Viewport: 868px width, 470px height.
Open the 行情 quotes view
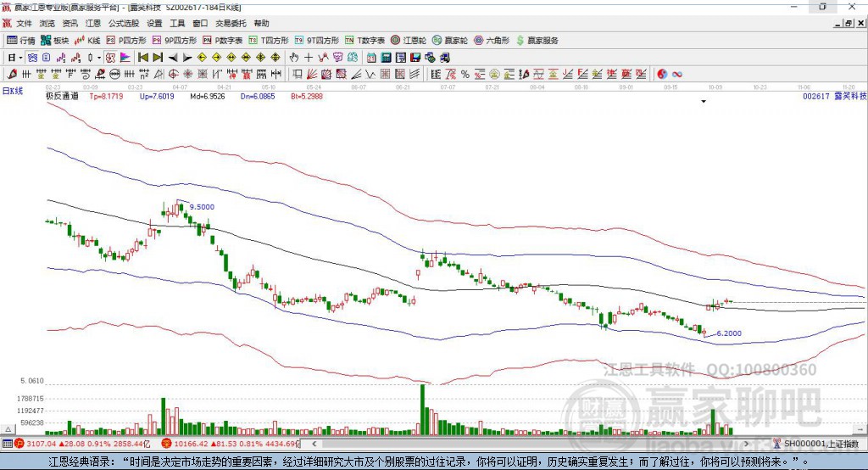point(21,41)
